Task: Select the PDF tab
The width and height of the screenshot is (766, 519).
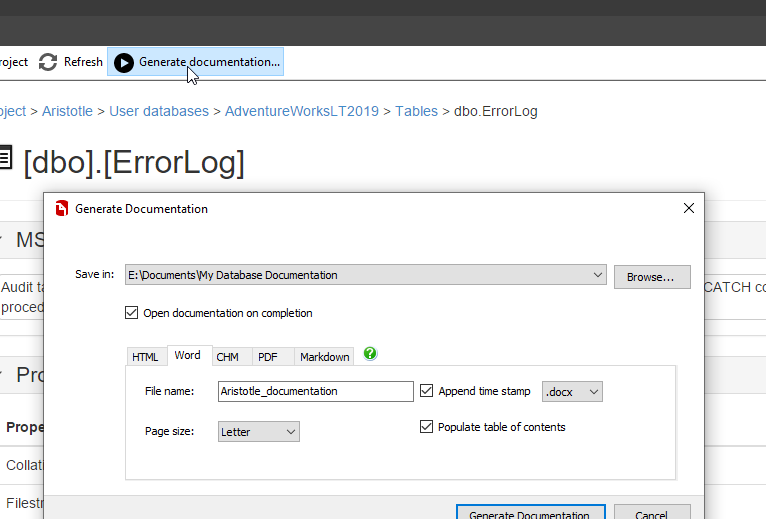Action: point(267,357)
